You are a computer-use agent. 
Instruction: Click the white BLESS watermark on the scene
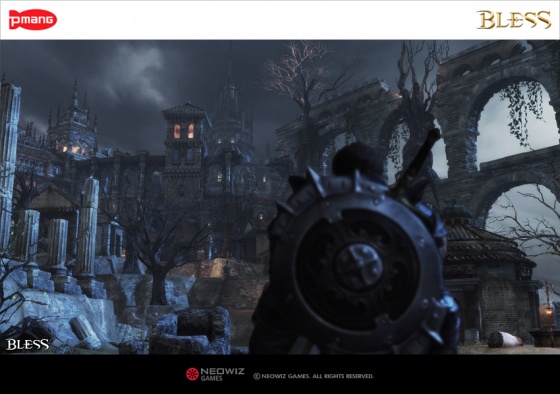pos(28,344)
